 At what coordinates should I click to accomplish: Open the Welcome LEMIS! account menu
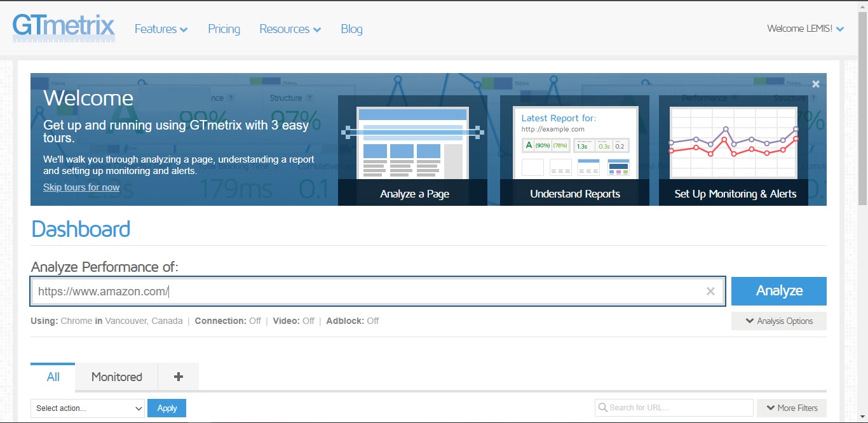805,29
